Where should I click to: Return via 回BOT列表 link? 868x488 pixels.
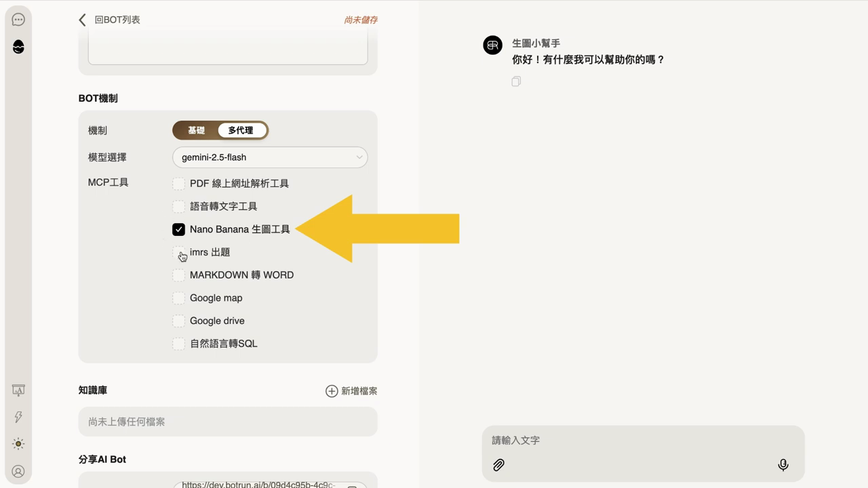(117, 20)
